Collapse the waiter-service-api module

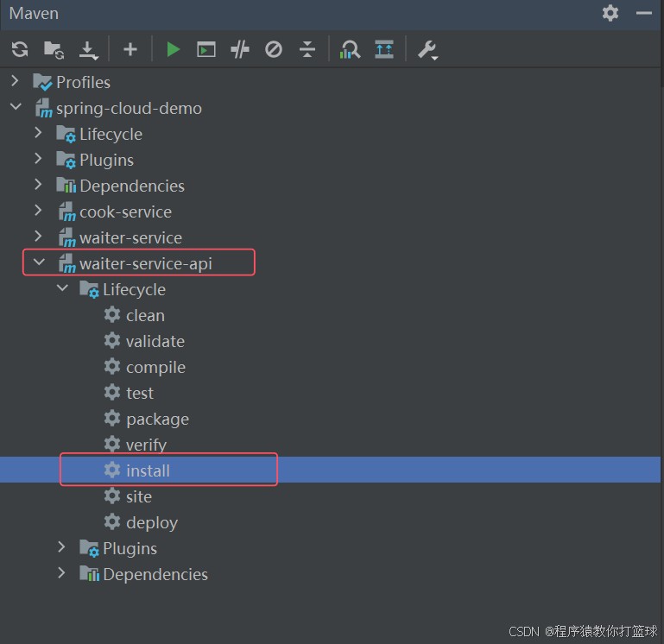tap(39, 262)
